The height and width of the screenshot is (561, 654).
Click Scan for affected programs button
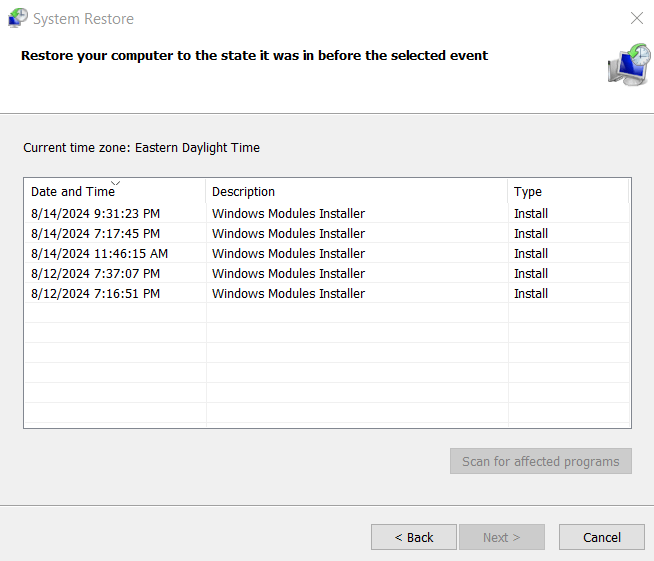point(541,461)
